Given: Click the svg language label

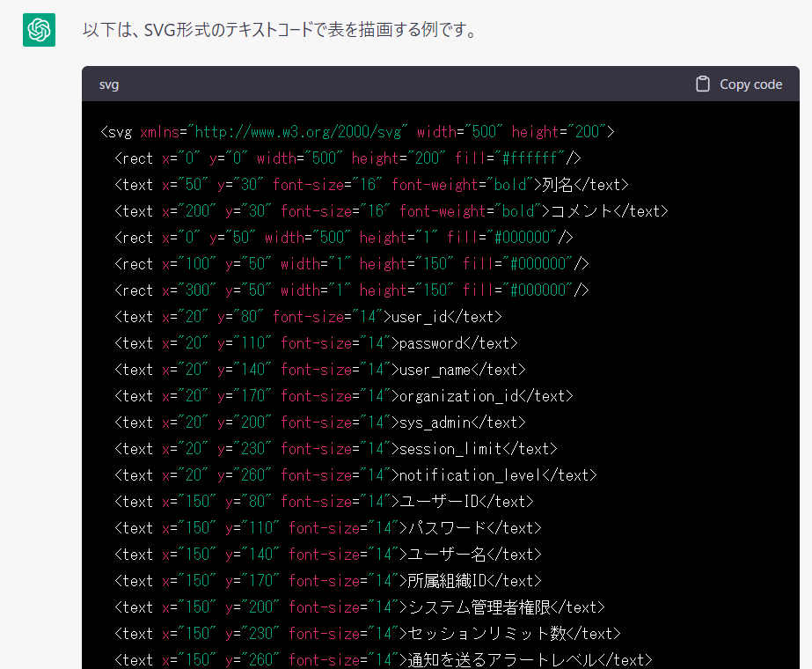Looking at the screenshot, I should click(x=109, y=85).
